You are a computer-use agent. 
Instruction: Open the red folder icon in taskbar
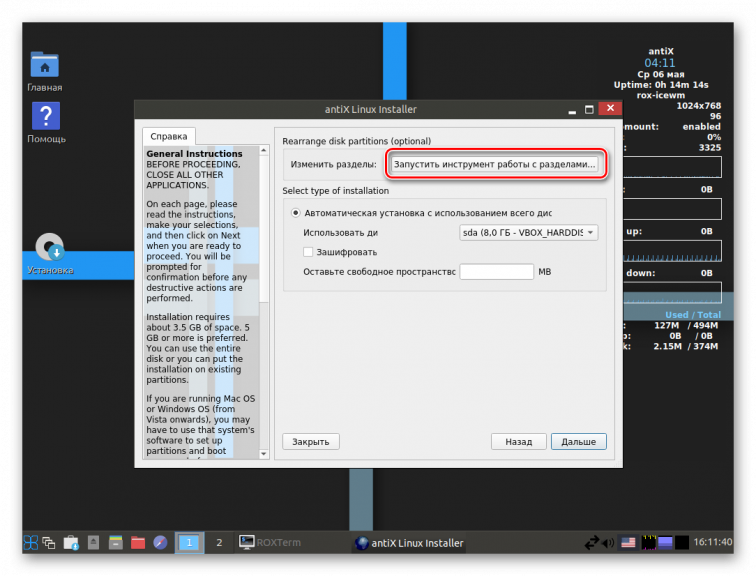[x=138, y=543]
